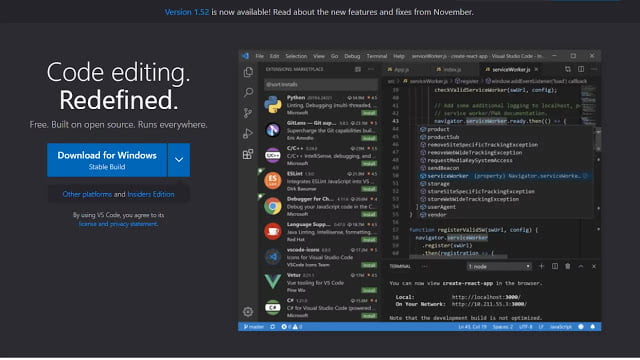Viewport: 640px width, 360px height.
Task: Collapse the terminal panel with chevron
Action: pos(581,267)
